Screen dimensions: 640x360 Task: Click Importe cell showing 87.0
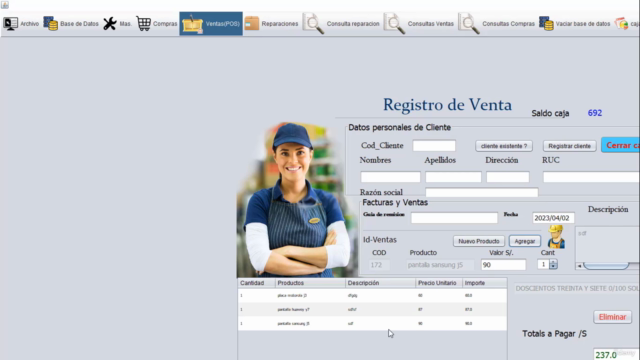tap(484, 309)
